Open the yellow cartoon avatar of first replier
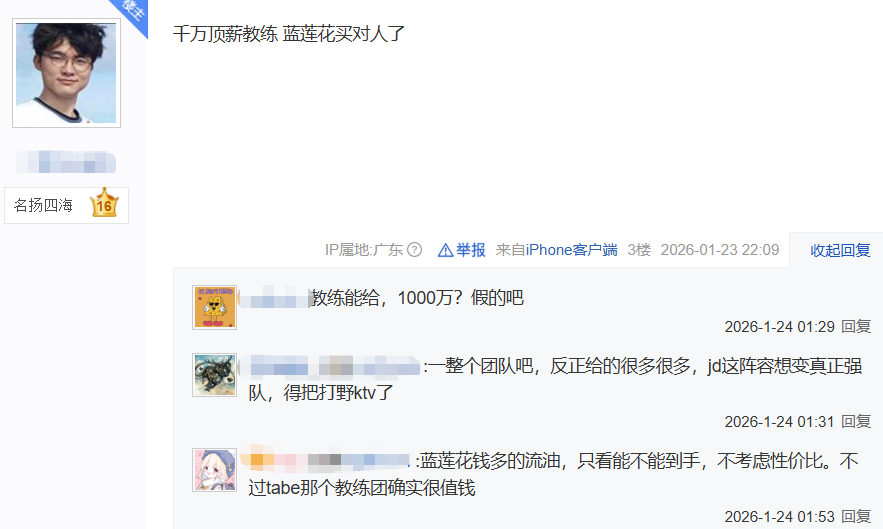The height and width of the screenshot is (529, 883). coord(215,307)
